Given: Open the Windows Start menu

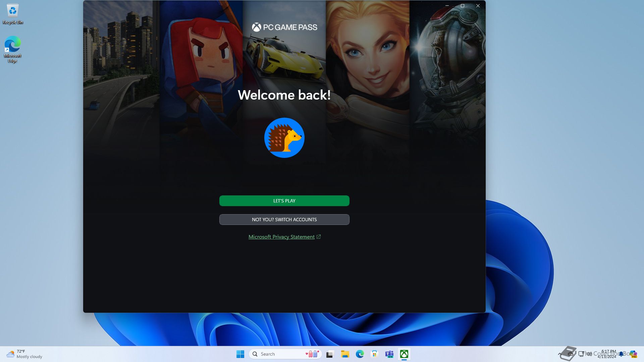Looking at the screenshot, I should pyautogui.click(x=240, y=354).
